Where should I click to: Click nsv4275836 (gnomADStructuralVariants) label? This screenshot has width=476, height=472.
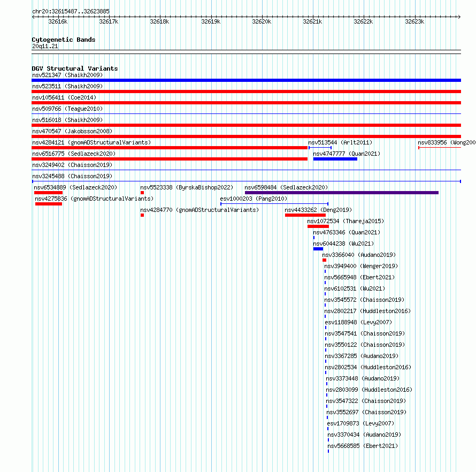94,199
